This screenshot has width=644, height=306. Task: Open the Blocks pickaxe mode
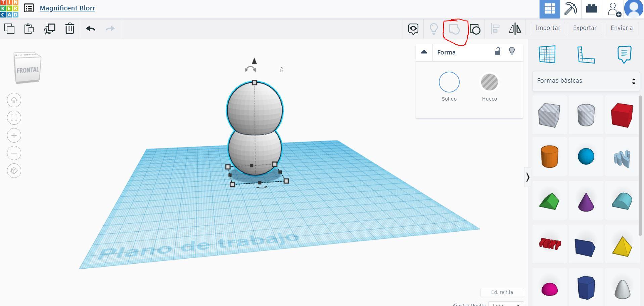tap(570, 9)
